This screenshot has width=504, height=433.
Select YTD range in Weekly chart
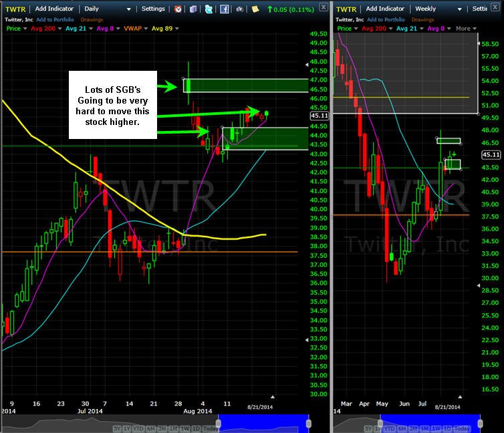pos(390,428)
